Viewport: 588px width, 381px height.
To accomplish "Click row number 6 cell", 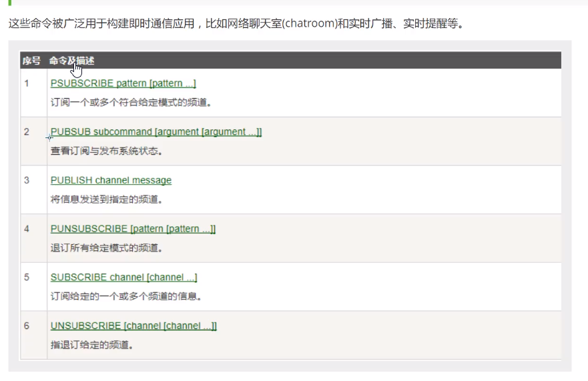I will [x=27, y=326].
